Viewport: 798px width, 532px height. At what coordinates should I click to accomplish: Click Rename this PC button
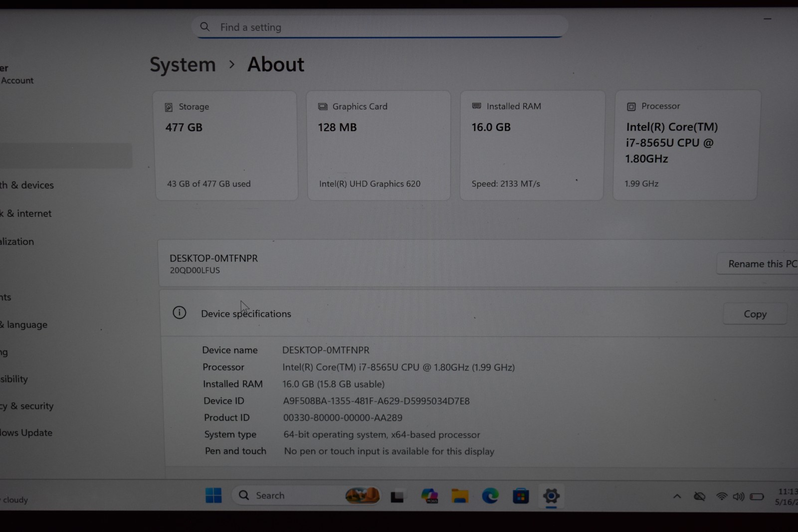point(758,264)
